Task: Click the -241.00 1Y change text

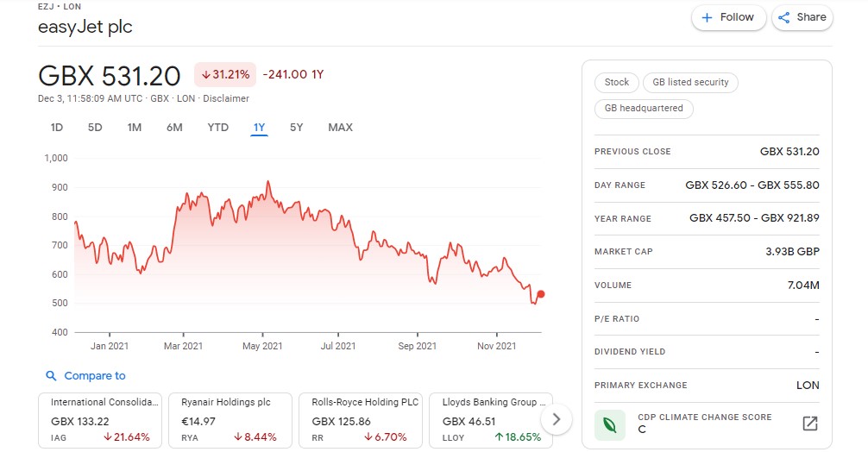Action: pyautogui.click(x=292, y=75)
